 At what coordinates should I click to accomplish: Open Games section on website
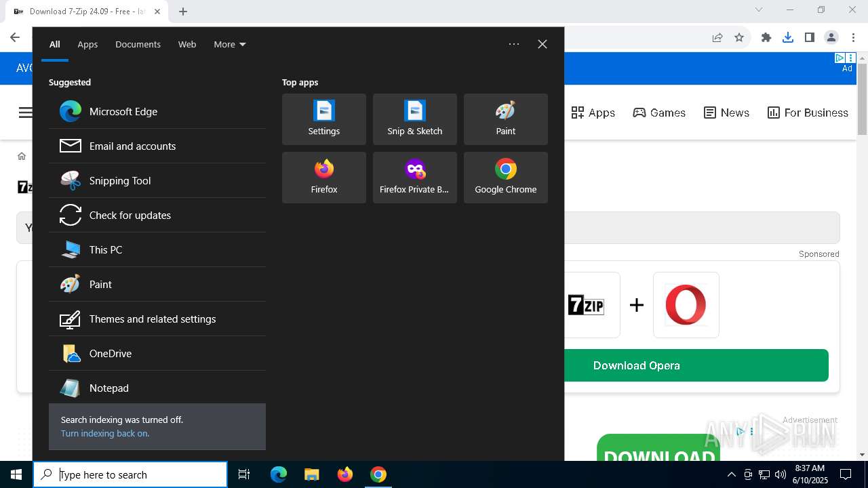pos(659,113)
